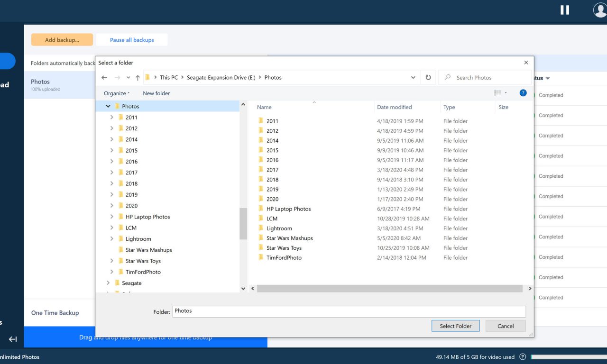Click the change view layout icon

coord(497,93)
